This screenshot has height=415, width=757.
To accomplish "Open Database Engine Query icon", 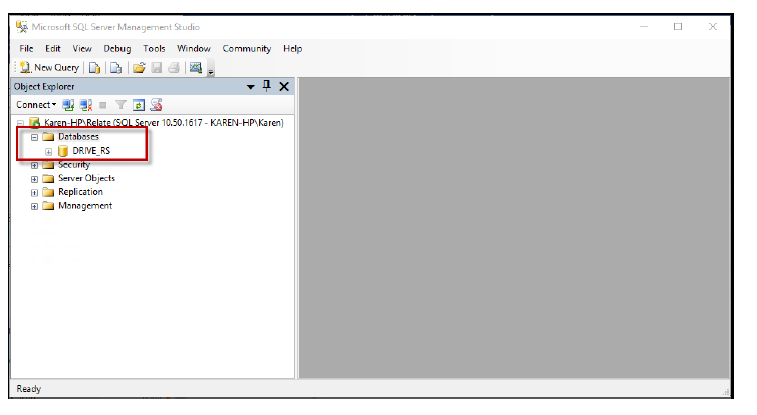I will click(x=95, y=68).
